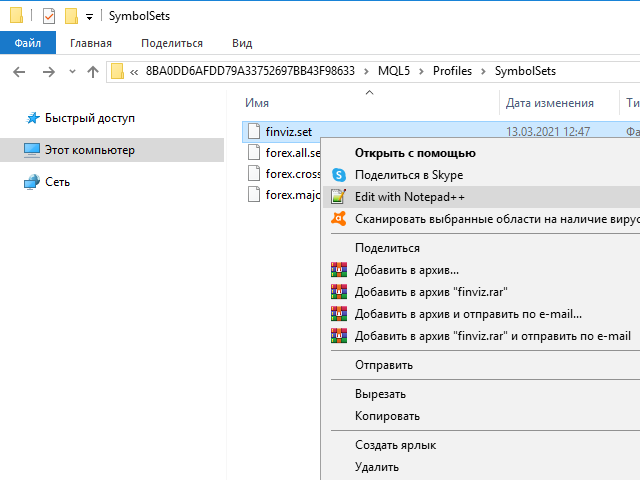Select the finviz.set file
640x480 pixels.
(288, 131)
